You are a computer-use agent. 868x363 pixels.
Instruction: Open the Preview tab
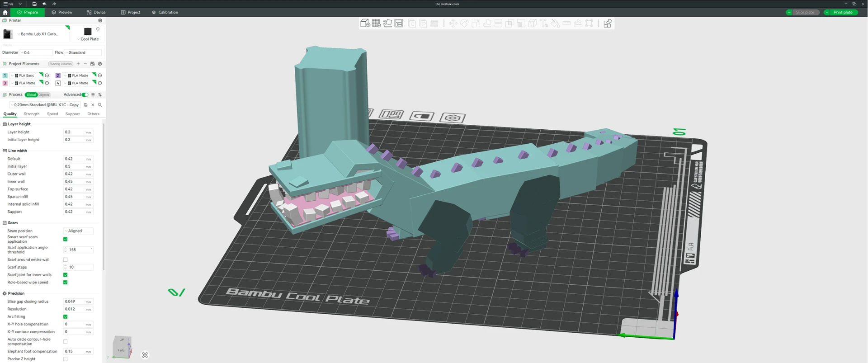[x=62, y=12]
